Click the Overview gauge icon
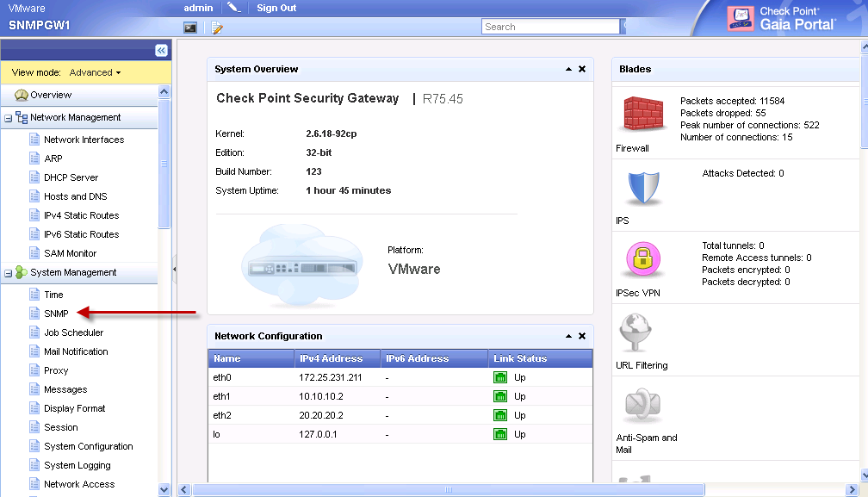The width and height of the screenshot is (868, 497). click(21, 96)
